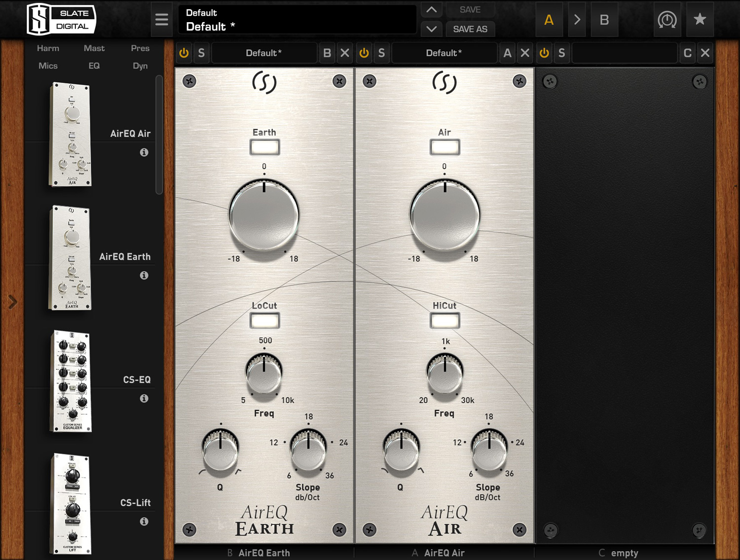Image resolution: width=740 pixels, height=560 pixels.
Task: Click the metering/monitor icon top right
Action: click(667, 19)
